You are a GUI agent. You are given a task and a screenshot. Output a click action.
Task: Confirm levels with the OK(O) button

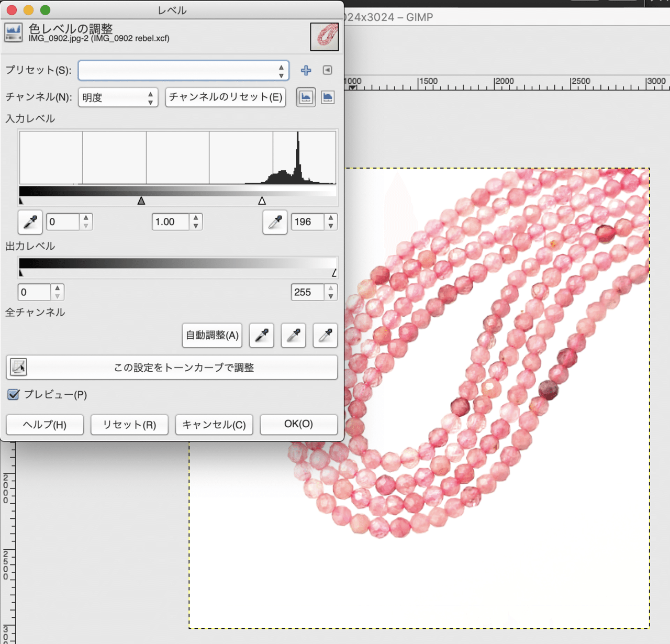[x=299, y=425]
